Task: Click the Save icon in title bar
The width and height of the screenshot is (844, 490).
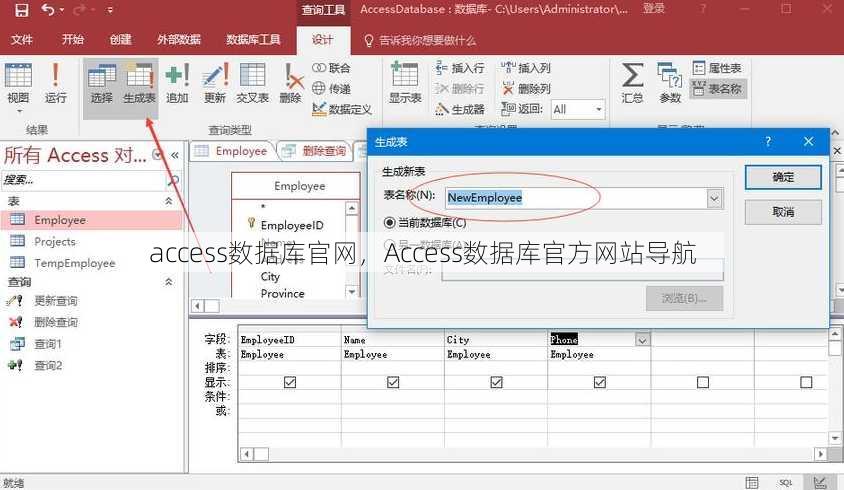Action: pos(21,10)
